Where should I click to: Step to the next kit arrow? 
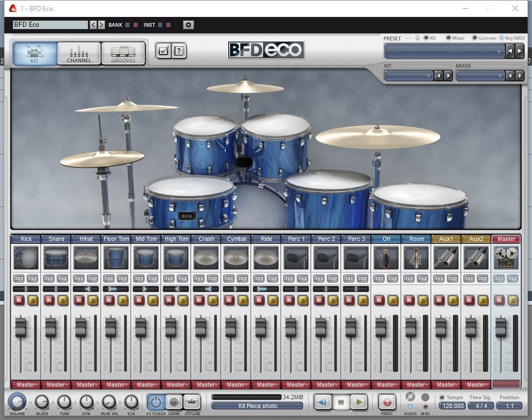(x=448, y=76)
